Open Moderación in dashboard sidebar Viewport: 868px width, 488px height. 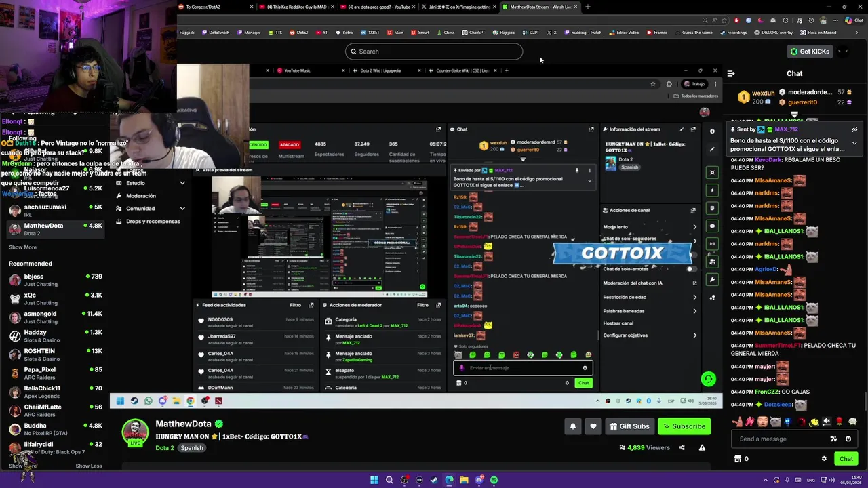click(x=141, y=196)
